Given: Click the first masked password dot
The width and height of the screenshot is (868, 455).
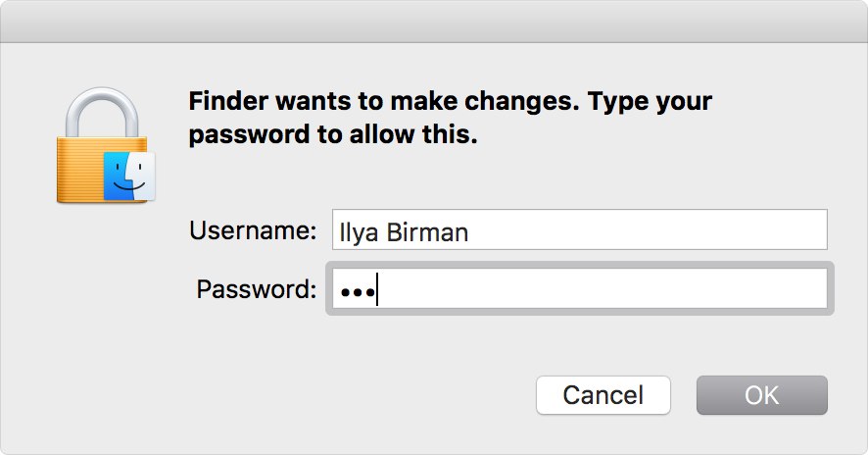Looking at the screenshot, I should 345,291.
